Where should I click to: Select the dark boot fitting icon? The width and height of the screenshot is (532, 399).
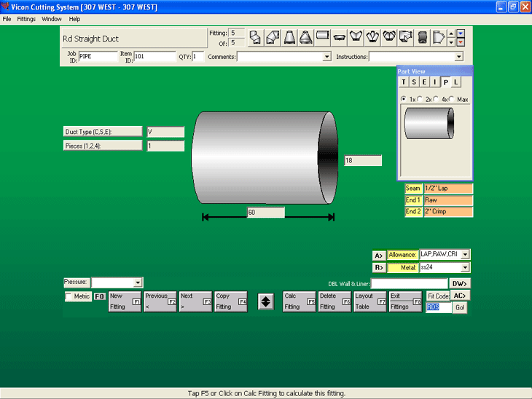423,36
